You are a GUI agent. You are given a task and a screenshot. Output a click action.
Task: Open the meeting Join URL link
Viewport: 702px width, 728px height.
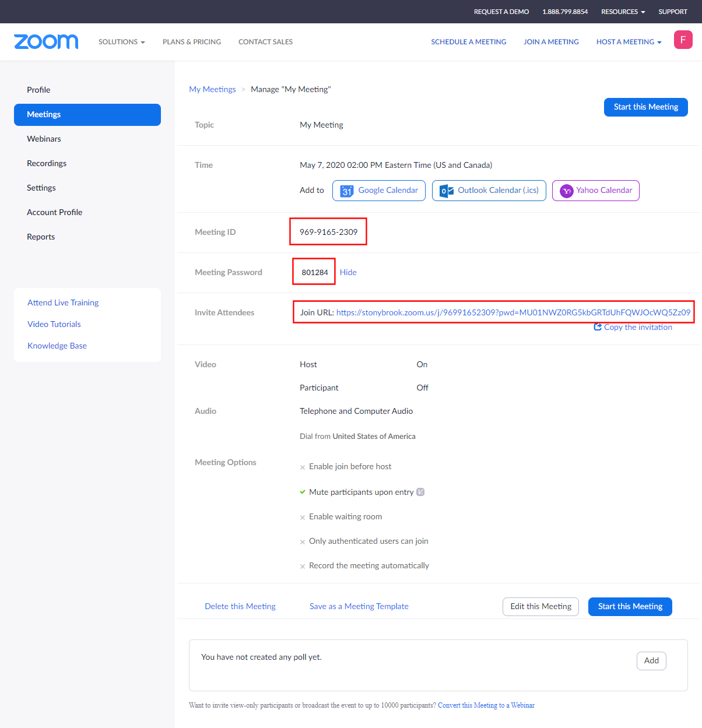click(x=513, y=312)
